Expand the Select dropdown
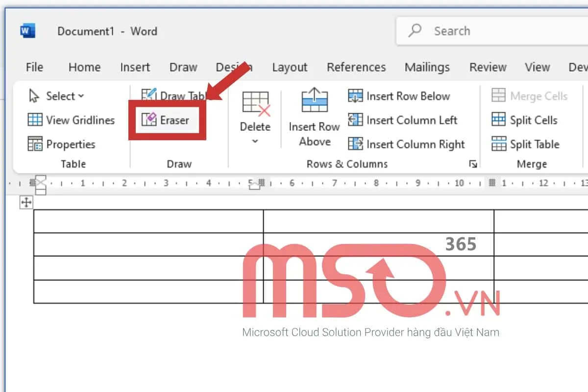588x392 pixels. pyautogui.click(x=56, y=96)
